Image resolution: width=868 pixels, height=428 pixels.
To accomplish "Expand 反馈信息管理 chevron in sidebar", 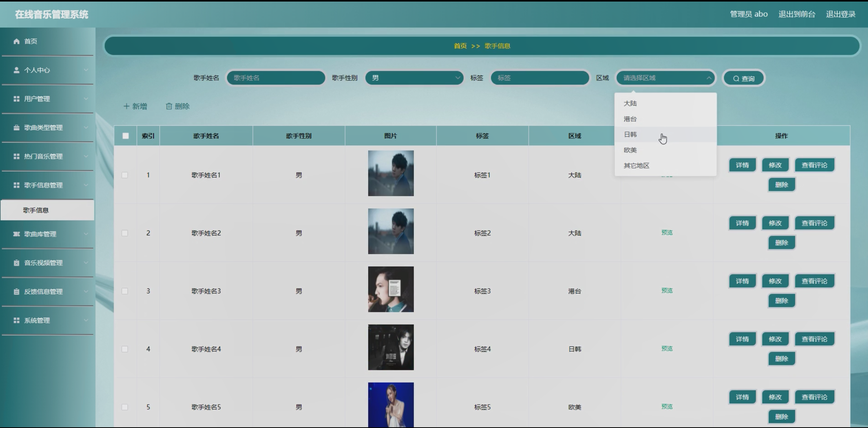I will [86, 292].
